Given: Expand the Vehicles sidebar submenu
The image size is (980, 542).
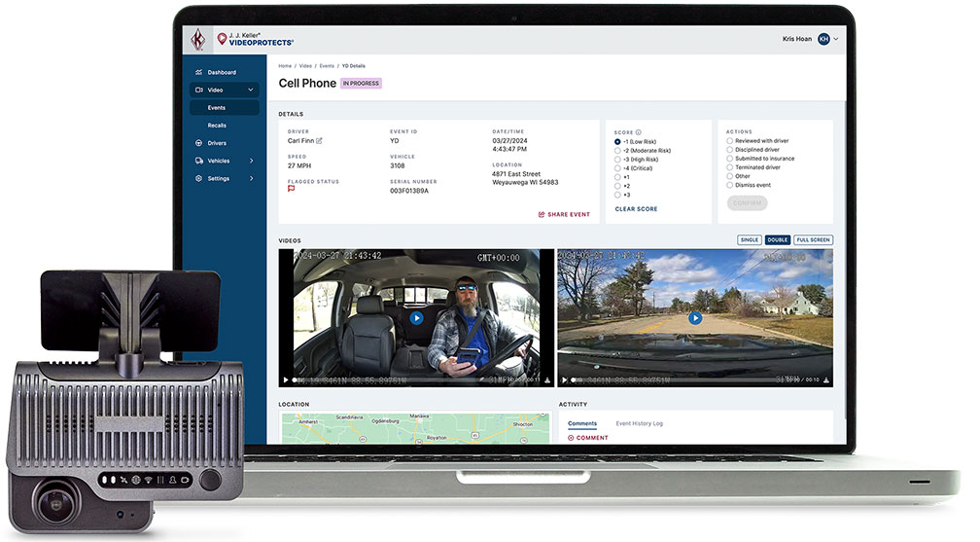Looking at the screenshot, I should pyautogui.click(x=251, y=161).
